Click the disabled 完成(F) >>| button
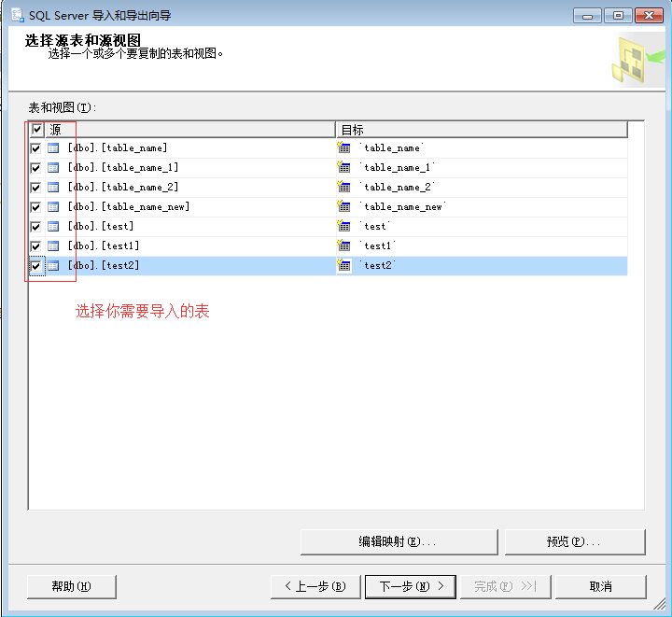 point(505,586)
